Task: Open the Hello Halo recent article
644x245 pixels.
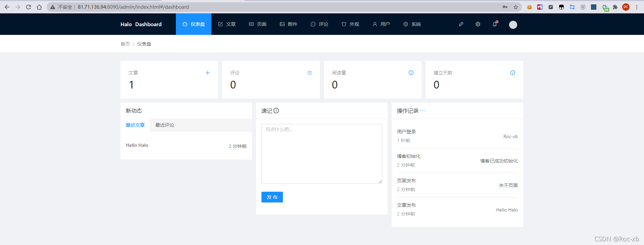Action: coord(137,145)
